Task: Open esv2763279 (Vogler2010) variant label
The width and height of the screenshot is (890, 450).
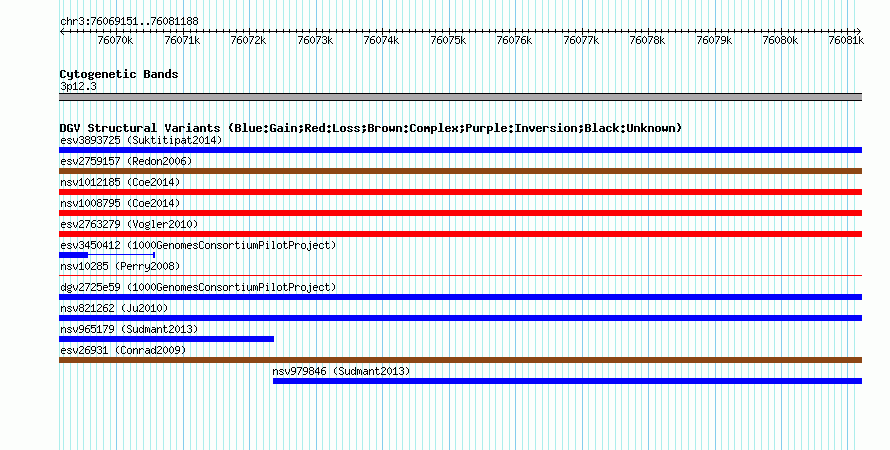Action: pyautogui.click(x=129, y=224)
